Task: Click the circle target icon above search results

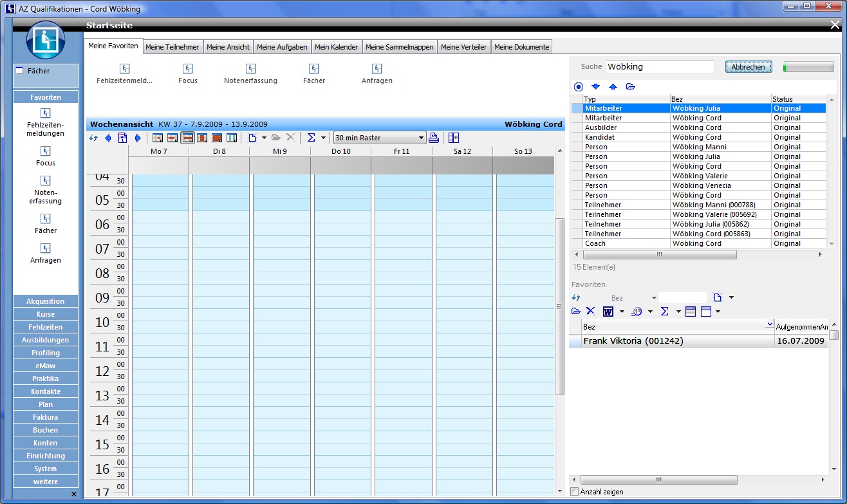Action: [579, 87]
